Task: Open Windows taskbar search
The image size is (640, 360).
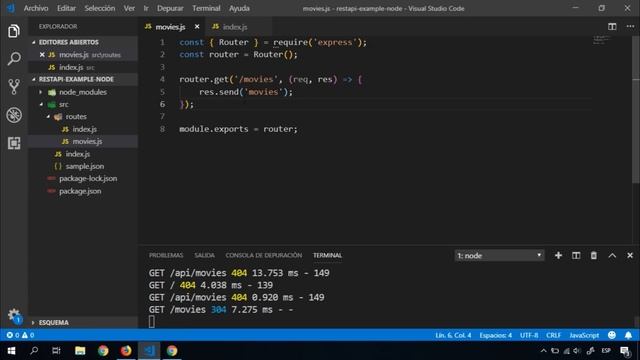Action: (34, 351)
